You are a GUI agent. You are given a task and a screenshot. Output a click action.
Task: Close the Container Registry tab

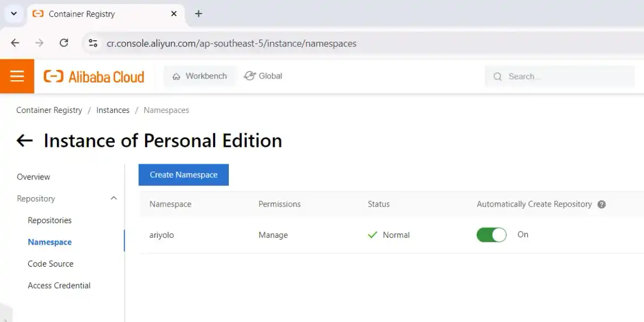pyautogui.click(x=174, y=14)
